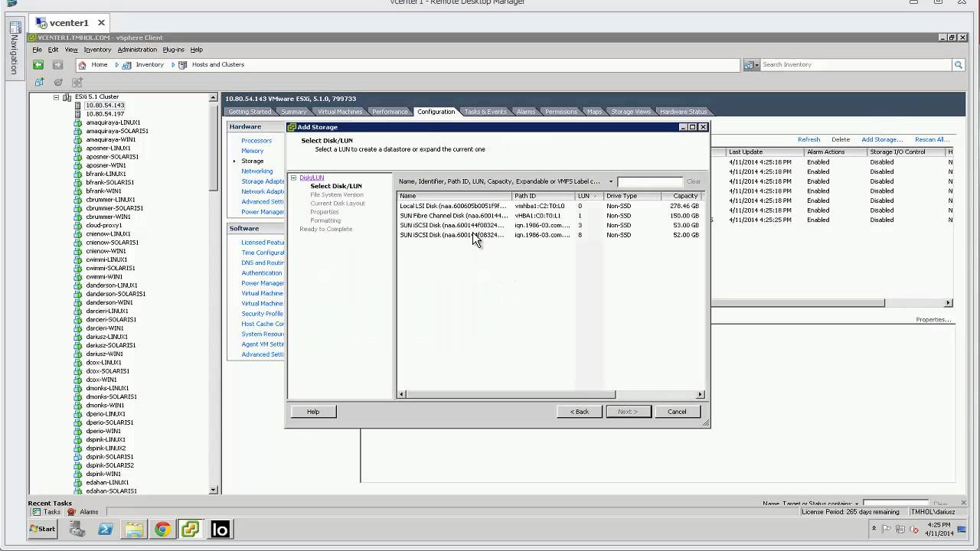Screen dimensions: 980x551
Task: Click the disk list horizontal scrollbar
Action: coord(511,395)
